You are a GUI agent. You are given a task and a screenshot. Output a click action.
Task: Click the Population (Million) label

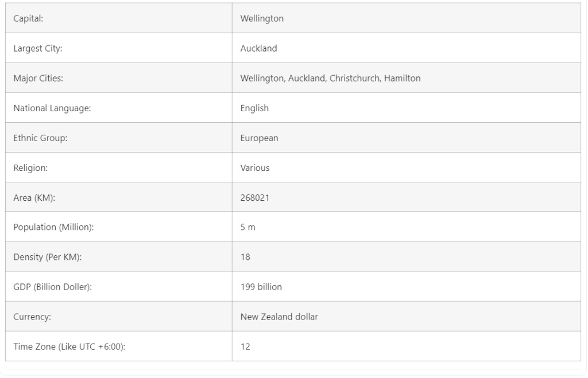(53, 227)
